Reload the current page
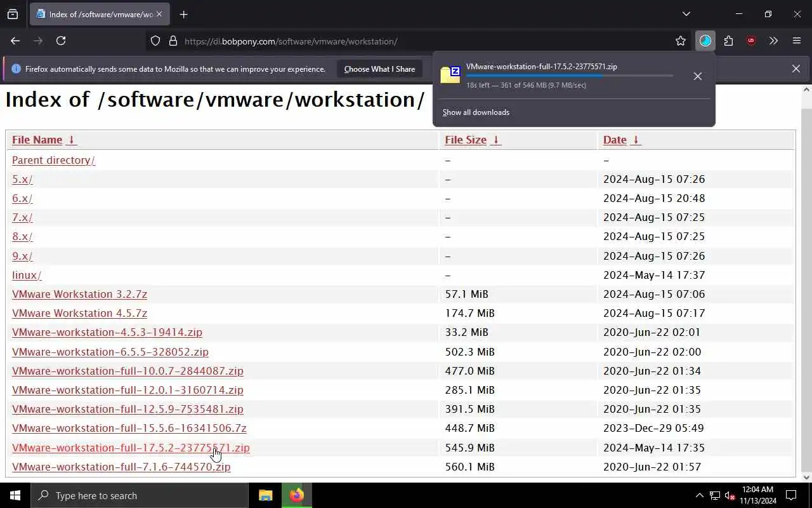Viewport: 812px width, 508px height. click(61, 41)
